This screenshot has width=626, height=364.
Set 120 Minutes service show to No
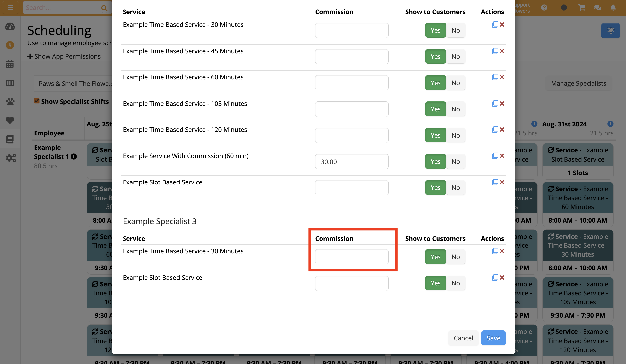tap(456, 135)
